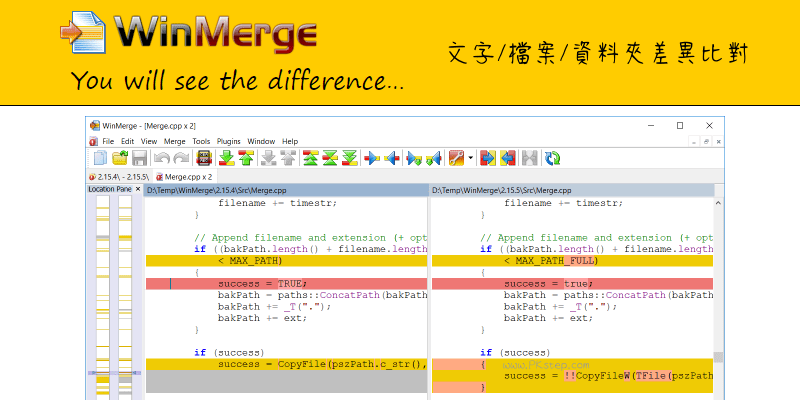Click right pane line < MAX_PATH_FULL)
The width and height of the screenshot is (800, 400).
click(572, 261)
